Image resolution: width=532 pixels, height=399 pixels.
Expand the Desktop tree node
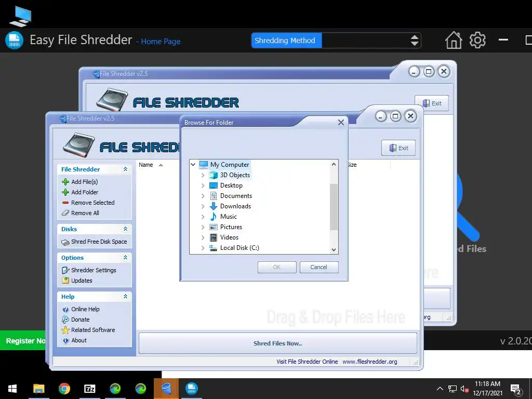[x=203, y=185]
